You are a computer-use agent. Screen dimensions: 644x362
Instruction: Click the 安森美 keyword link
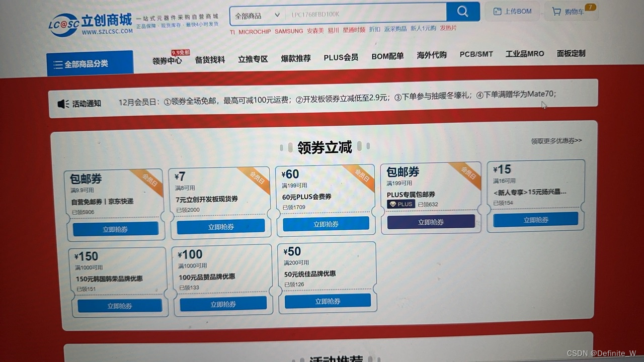tap(315, 31)
